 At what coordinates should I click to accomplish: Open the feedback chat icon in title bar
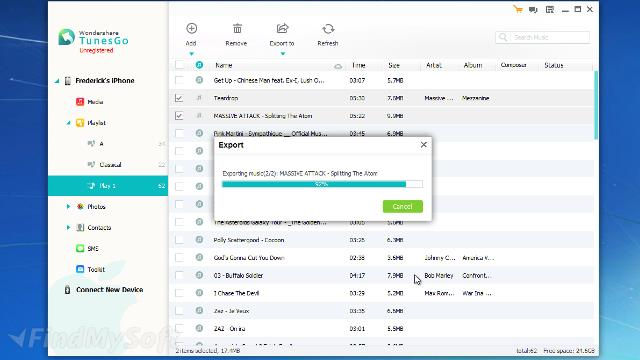pyautogui.click(x=533, y=10)
